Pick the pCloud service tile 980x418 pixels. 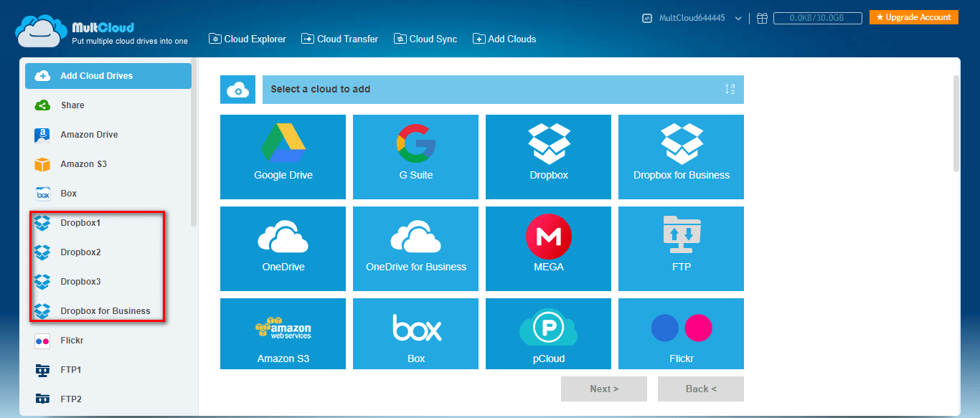(x=548, y=333)
